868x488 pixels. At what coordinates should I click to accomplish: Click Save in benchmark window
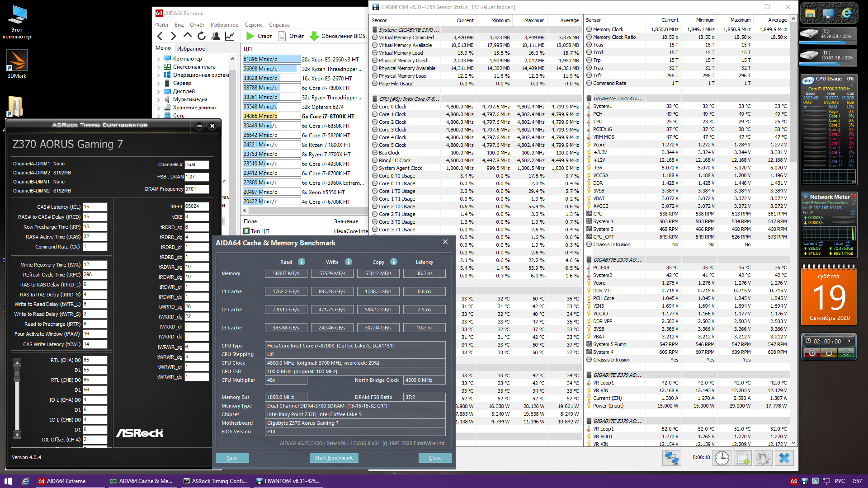pos(232,458)
